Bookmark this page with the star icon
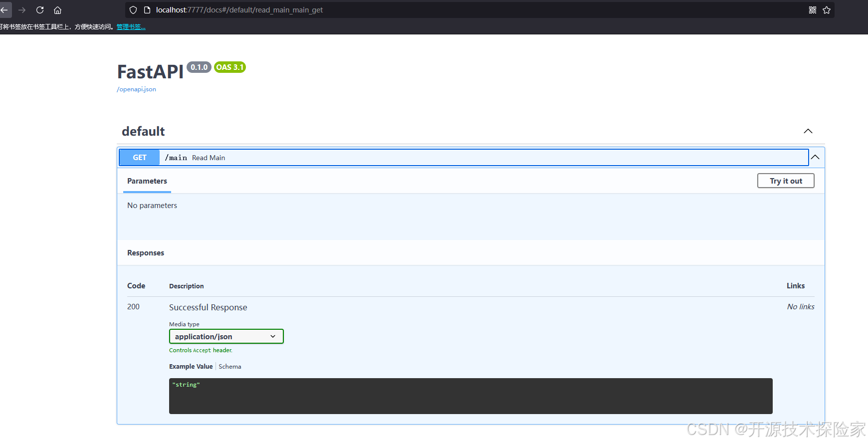The width and height of the screenshot is (868, 444). pos(827,10)
